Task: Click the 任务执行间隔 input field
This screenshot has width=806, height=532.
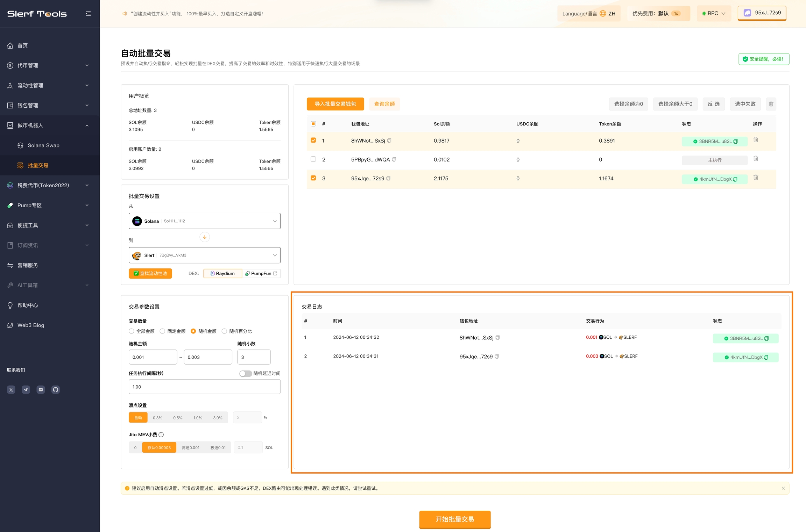Action: point(205,387)
